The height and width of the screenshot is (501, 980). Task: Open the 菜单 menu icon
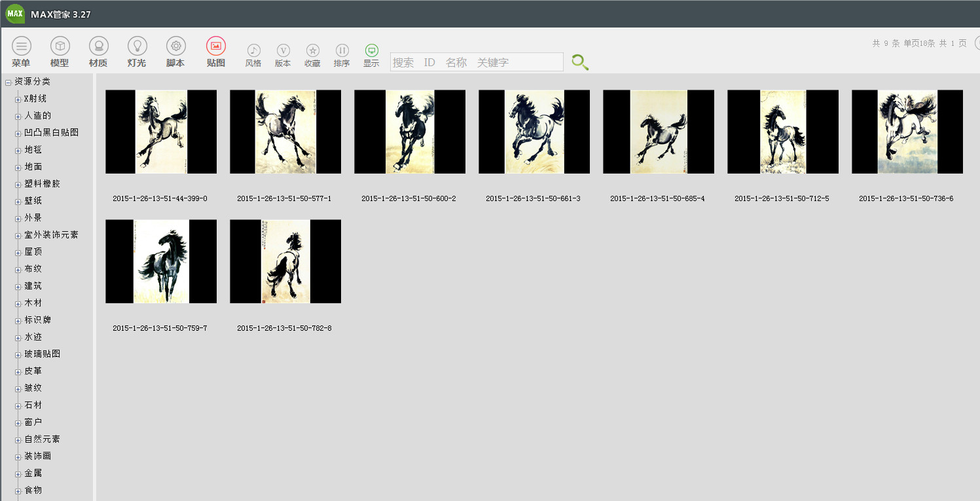tap(22, 46)
